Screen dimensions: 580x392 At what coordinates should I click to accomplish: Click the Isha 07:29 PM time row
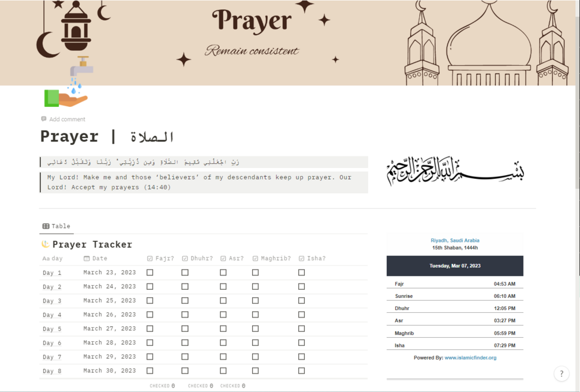click(455, 345)
